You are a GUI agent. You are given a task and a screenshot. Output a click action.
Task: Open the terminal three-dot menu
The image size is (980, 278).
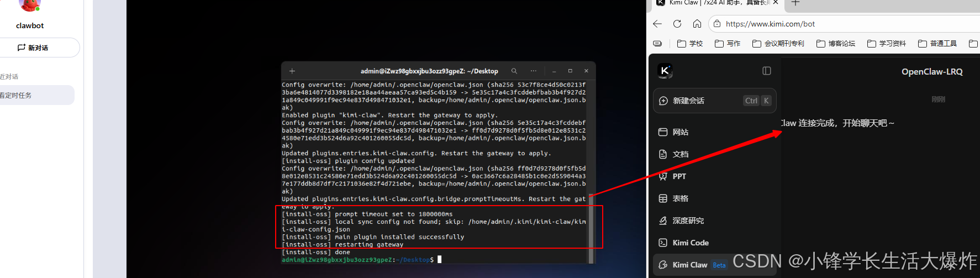click(533, 71)
